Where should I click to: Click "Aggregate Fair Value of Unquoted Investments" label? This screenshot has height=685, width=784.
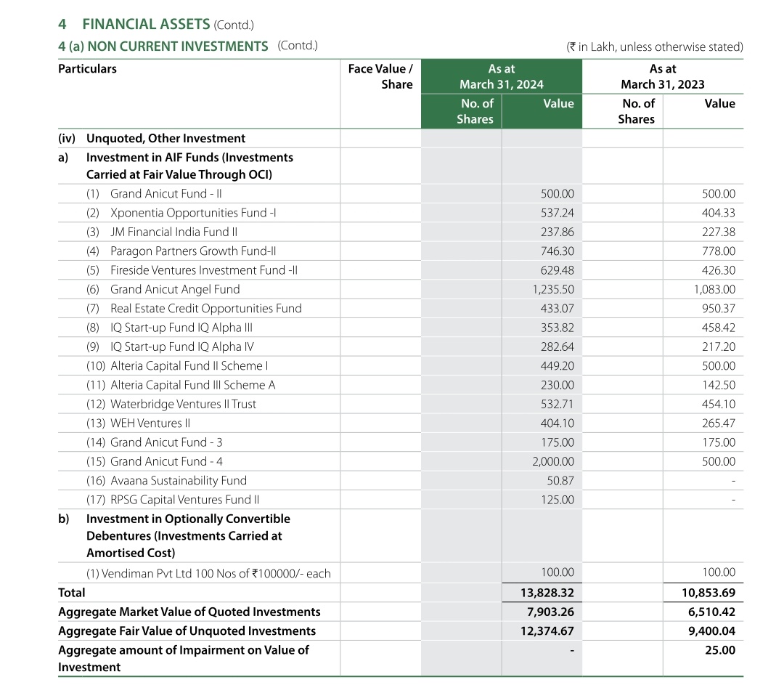[x=187, y=631]
